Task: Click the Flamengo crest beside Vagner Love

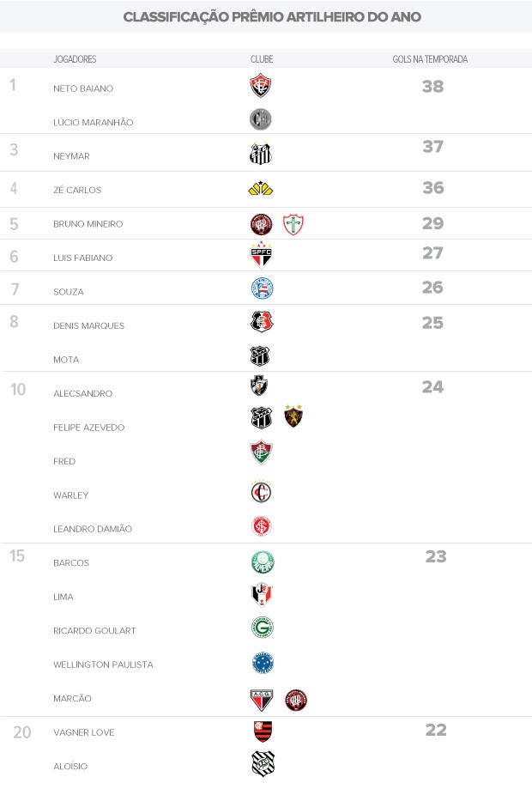Action: coord(262,731)
